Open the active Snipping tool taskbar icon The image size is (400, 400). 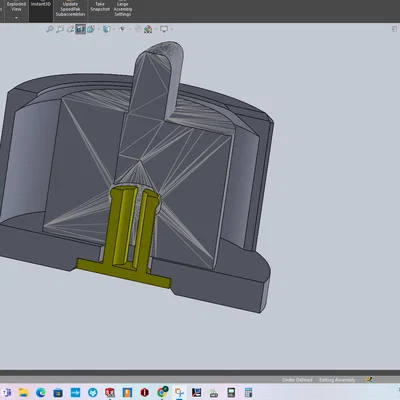179,392
